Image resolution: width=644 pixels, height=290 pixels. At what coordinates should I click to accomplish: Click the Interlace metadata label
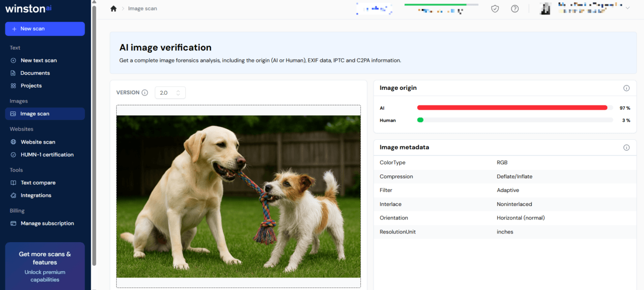(x=390, y=204)
